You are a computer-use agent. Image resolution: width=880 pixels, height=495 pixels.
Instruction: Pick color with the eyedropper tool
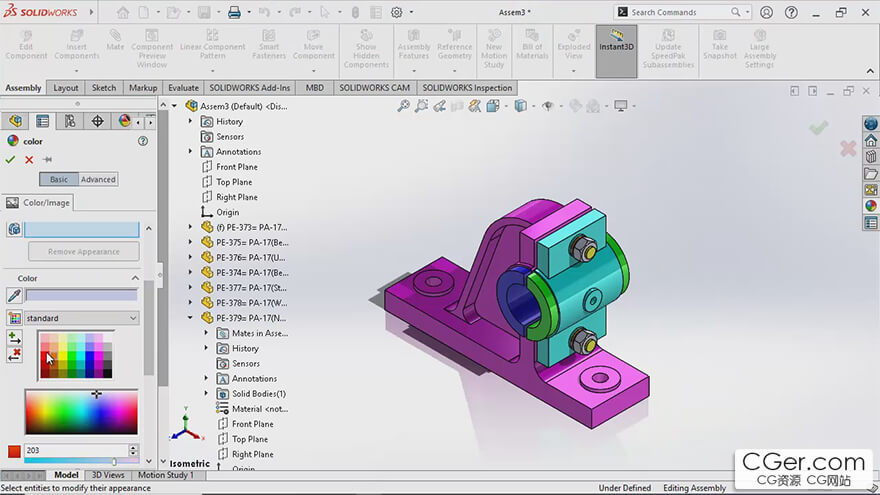tap(14, 295)
